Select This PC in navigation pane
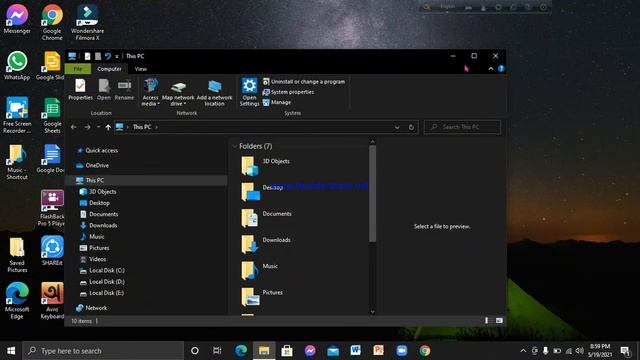The width and height of the screenshot is (640, 360). [x=94, y=180]
